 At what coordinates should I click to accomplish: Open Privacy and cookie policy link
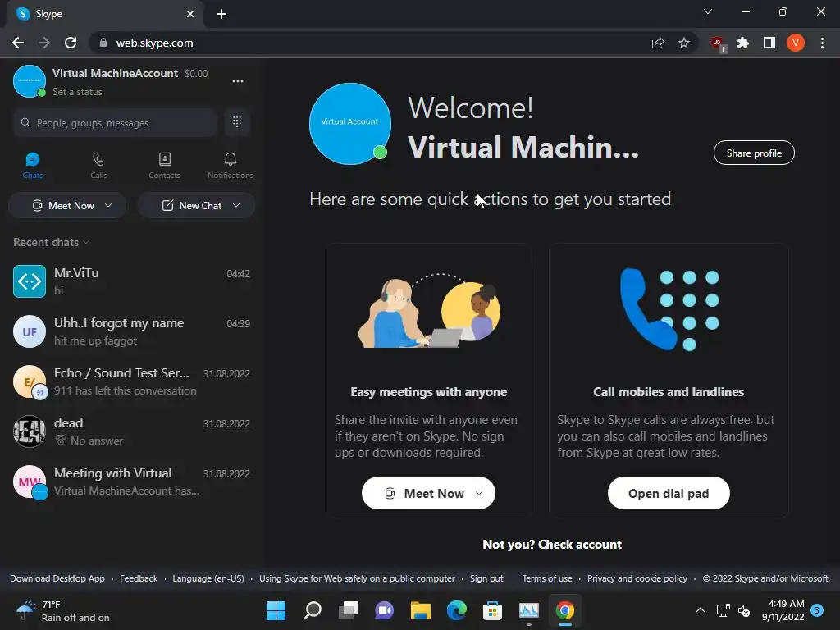point(637,578)
